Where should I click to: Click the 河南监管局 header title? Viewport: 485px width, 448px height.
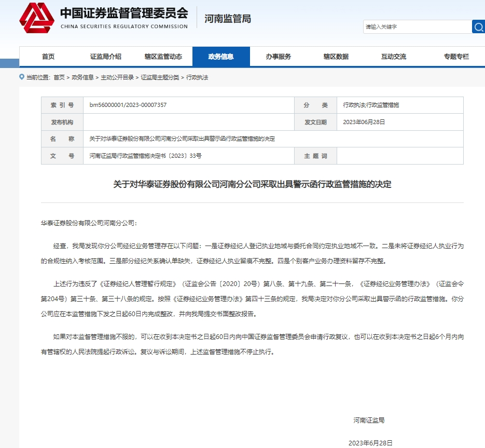pos(228,19)
